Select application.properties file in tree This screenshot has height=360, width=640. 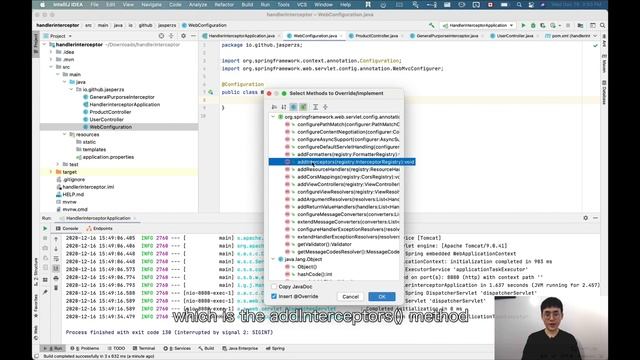pos(108,157)
